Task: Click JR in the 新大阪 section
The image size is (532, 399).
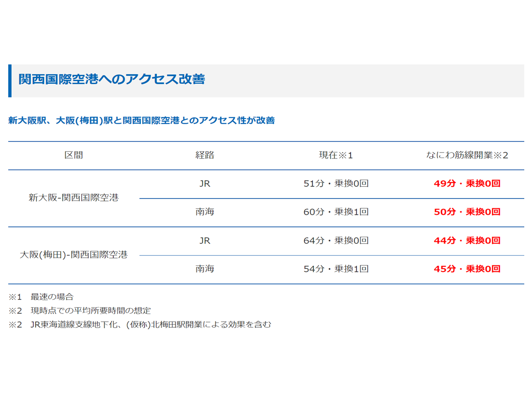Action: point(205,184)
